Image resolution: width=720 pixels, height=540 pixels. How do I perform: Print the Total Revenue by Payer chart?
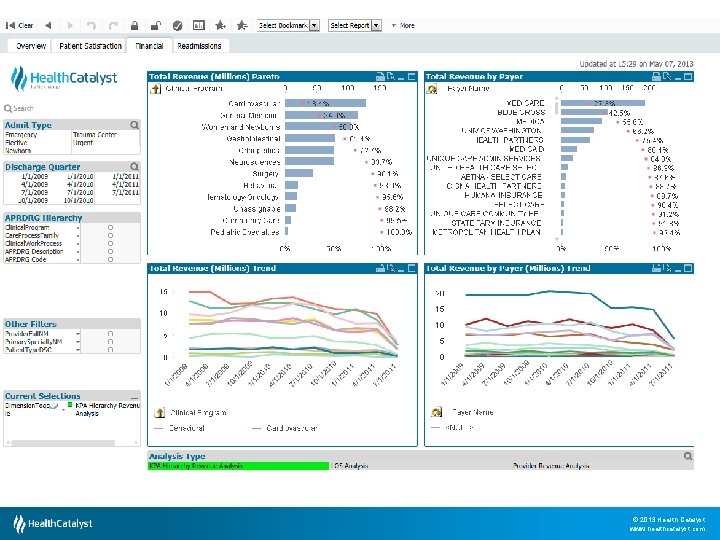(x=657, y=77)
